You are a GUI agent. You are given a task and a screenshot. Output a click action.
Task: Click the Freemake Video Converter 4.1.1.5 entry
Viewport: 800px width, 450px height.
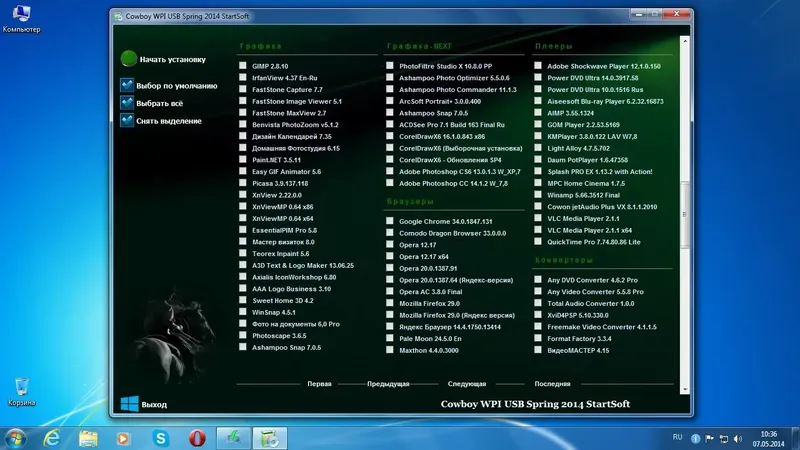[x=602, y=327]
